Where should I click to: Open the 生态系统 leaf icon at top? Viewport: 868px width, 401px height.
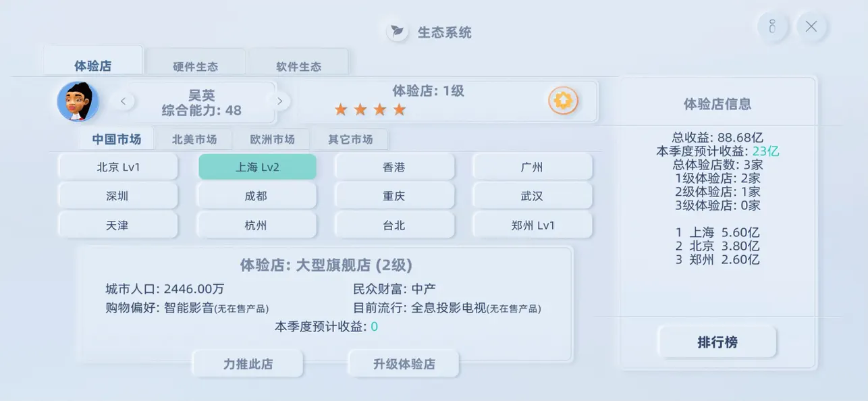398,31
